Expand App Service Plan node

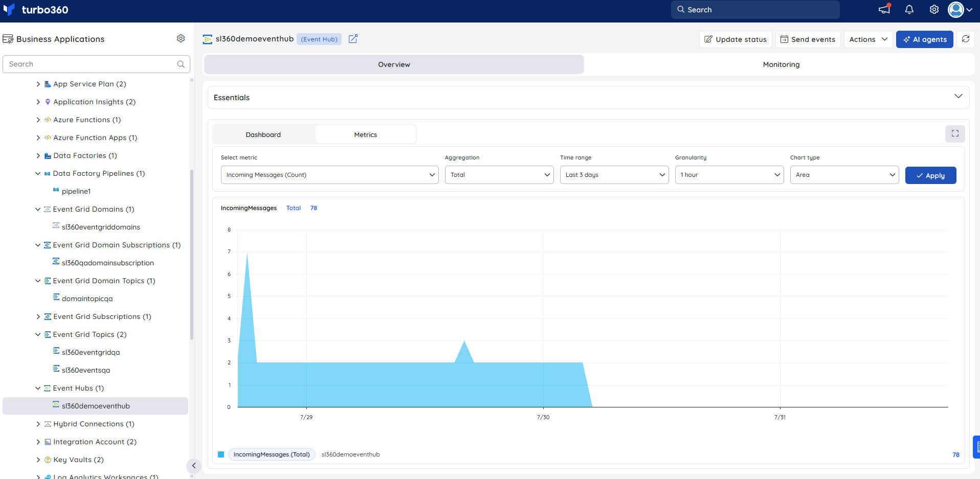(38, 84)
